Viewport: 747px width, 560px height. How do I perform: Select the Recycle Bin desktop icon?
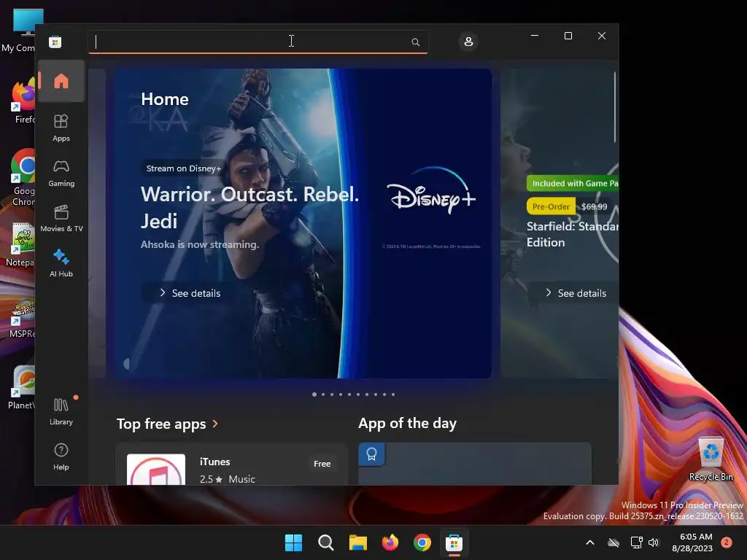coord(711,459)
